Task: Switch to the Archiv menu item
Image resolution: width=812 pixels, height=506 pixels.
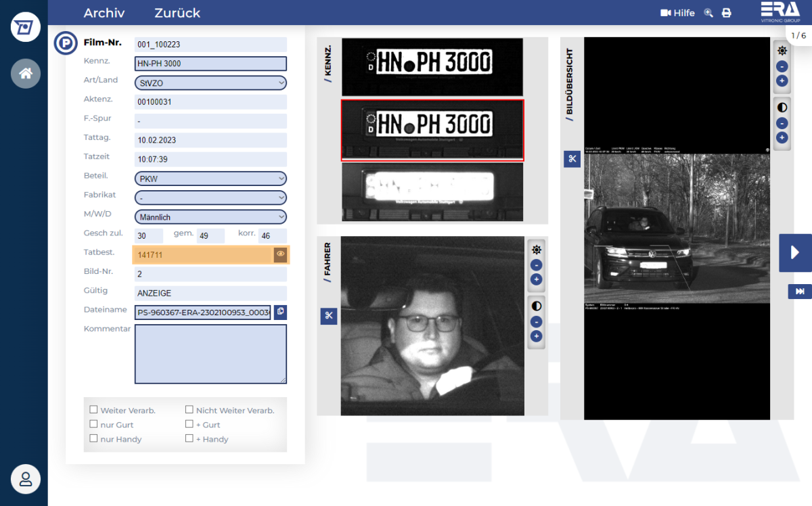Action: tap(104, 12)
